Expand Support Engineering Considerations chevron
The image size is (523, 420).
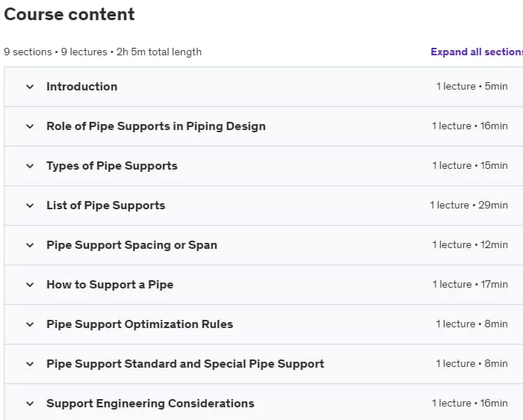pos(30,404)
